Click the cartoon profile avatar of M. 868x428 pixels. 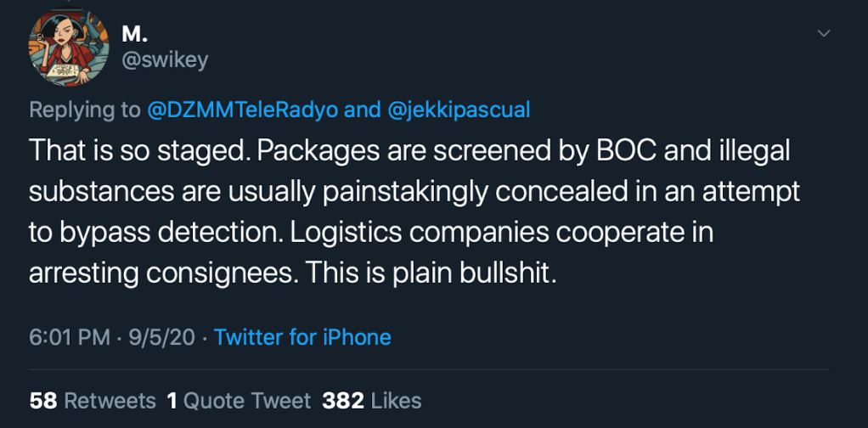pyautogui.click(x=69, y=48)
